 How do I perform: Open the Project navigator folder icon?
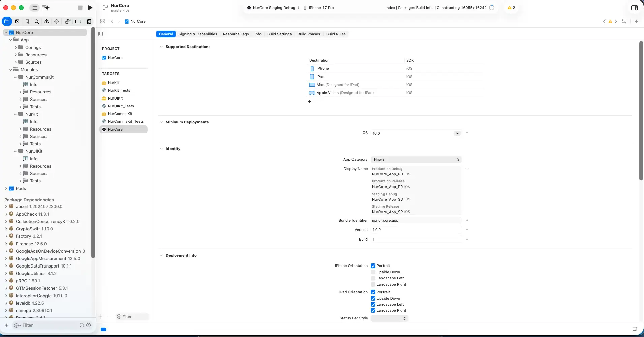coord(7,21)
